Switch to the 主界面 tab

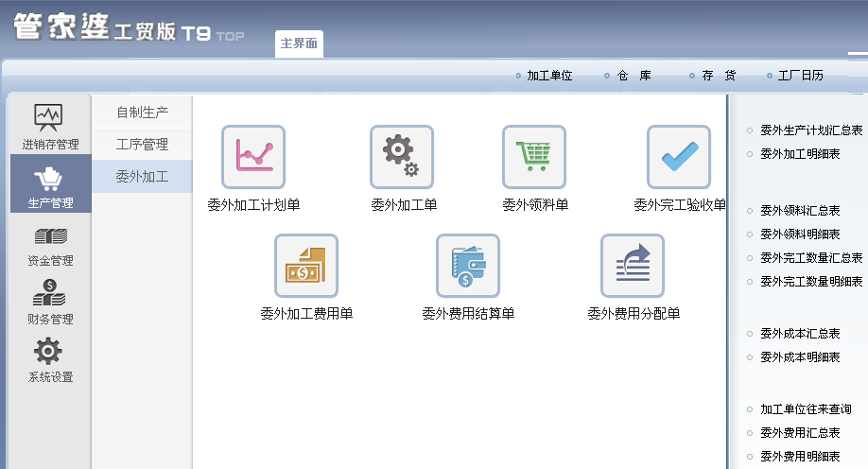(299, 43)
